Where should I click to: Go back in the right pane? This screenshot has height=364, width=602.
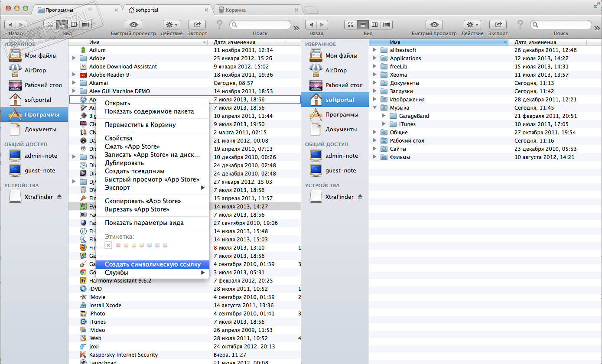[312, 25]
